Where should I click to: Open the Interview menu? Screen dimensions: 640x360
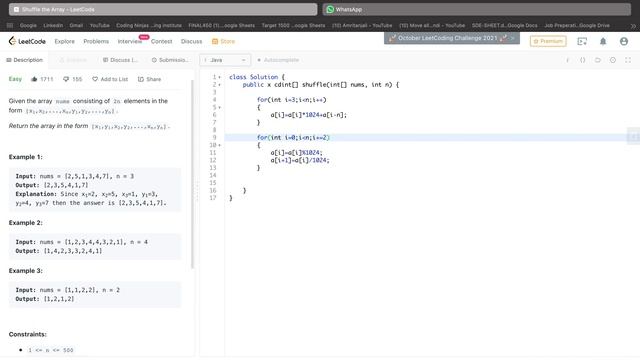[130, 41]
